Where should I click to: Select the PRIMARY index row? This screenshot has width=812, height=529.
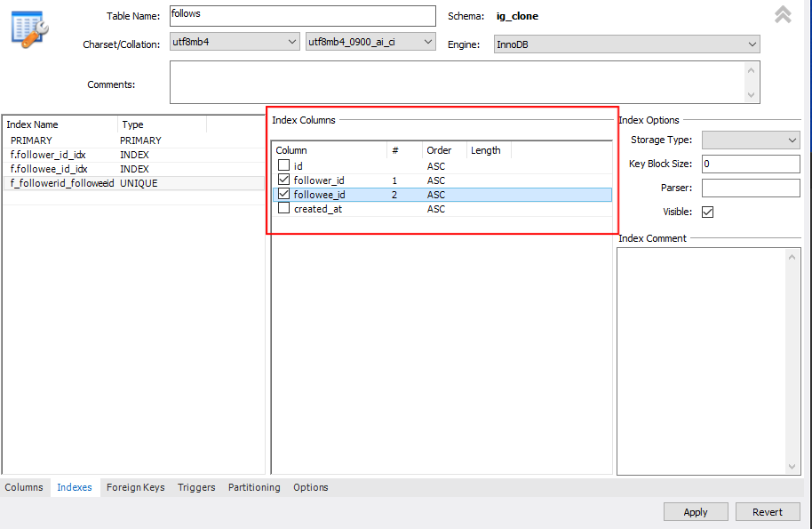click(133, 140)
